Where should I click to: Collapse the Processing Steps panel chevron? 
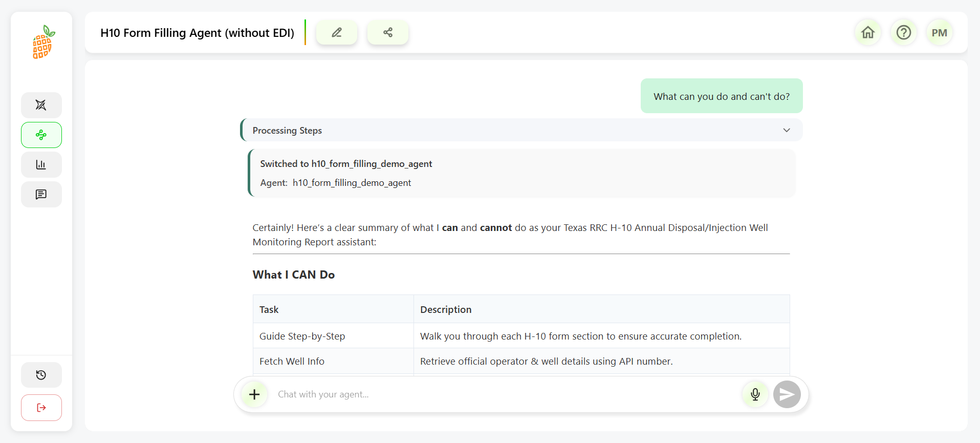coord(787,131)
